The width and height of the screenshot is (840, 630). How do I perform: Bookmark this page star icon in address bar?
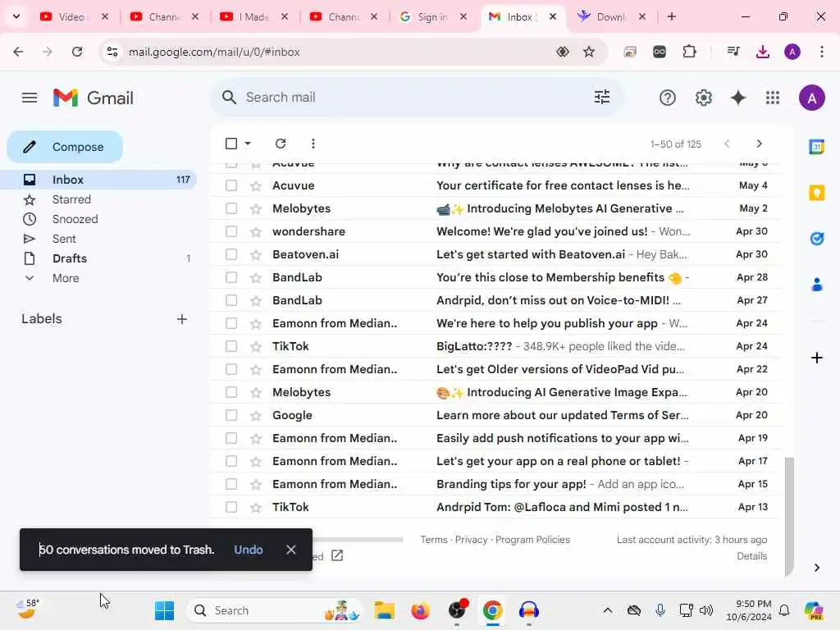click(589, 52)
